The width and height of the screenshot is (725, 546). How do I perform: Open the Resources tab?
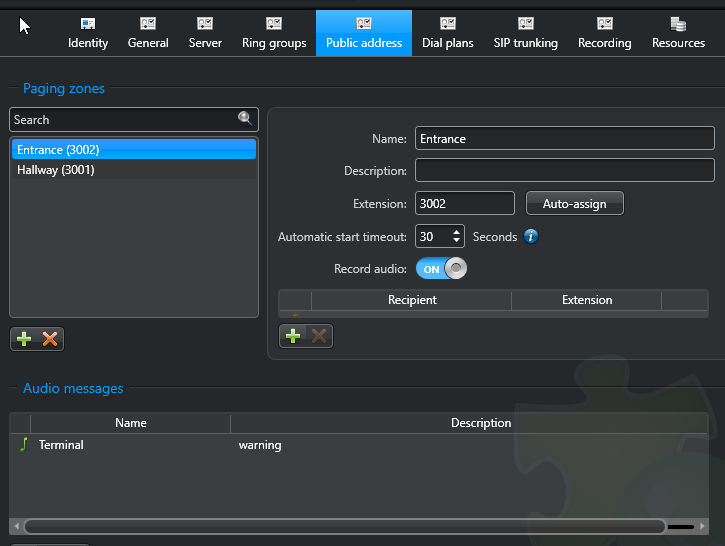coord(678,33)
